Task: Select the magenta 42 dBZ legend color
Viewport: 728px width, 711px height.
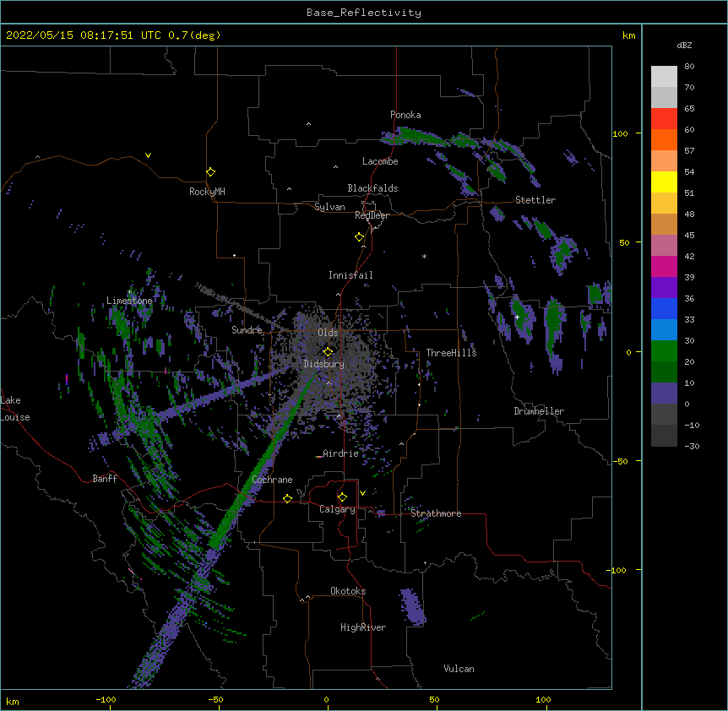Action: (x=664, y=266)
